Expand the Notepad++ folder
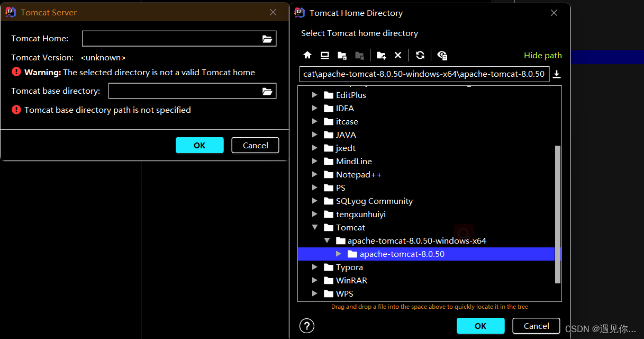The image size is (644, 339). click(315, 175)
